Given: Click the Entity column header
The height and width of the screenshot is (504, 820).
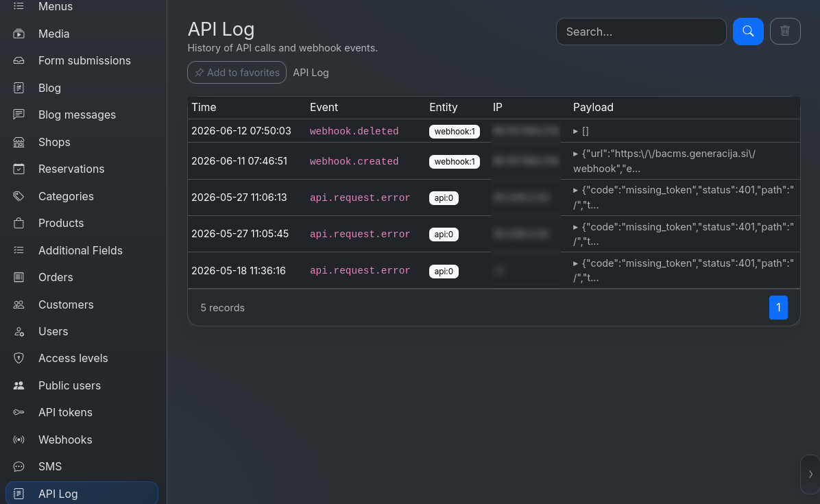Looking at the screenshot, I should pos(444,107).
